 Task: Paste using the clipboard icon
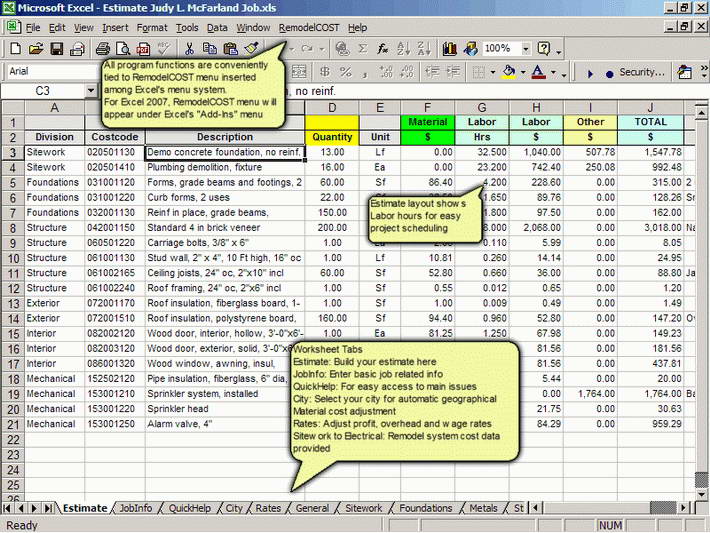click(230, 48)
